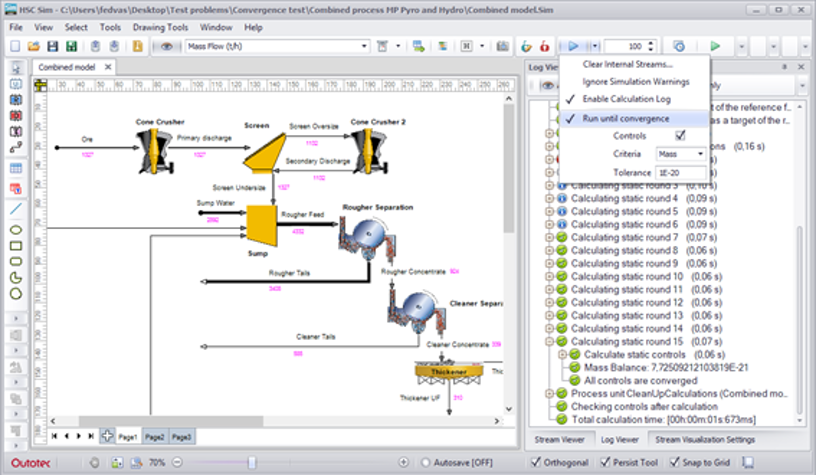Click the Tolerance field showing 1E-20
The width and height of the screenshot is (816, 475).
pyautogui.click(x=681, y=173)
